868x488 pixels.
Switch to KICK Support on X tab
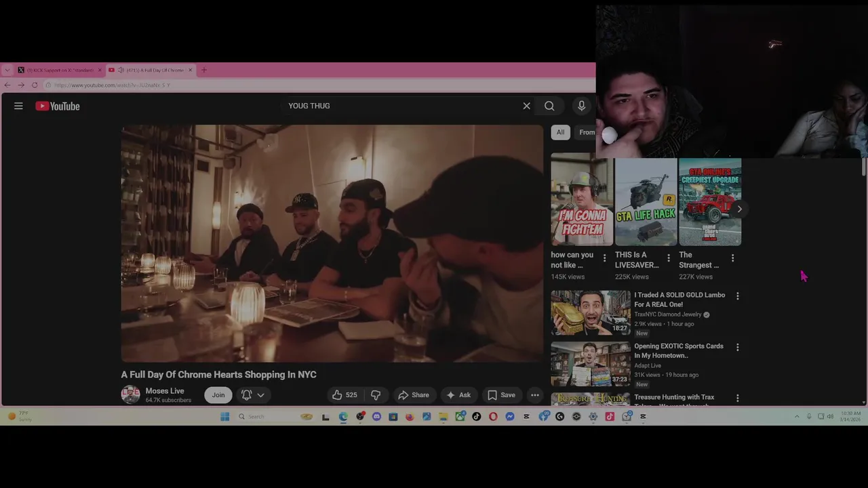click(58, 70)
